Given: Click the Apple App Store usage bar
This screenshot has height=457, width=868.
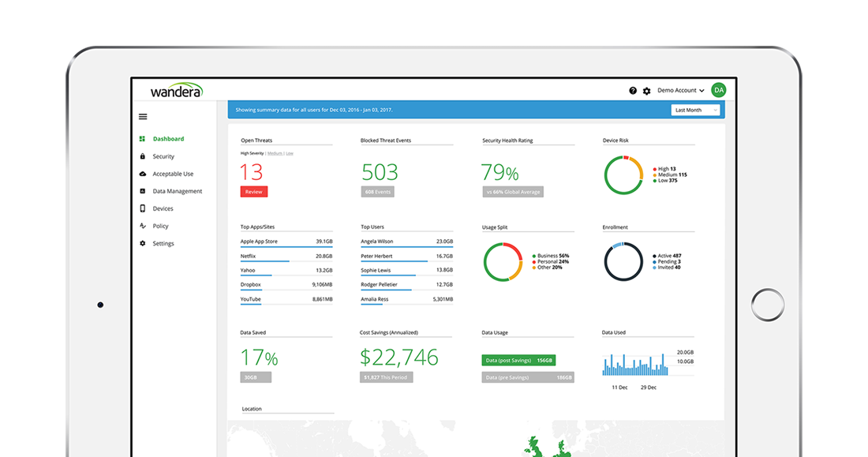Looking at the screenshot, I should 286,247.
